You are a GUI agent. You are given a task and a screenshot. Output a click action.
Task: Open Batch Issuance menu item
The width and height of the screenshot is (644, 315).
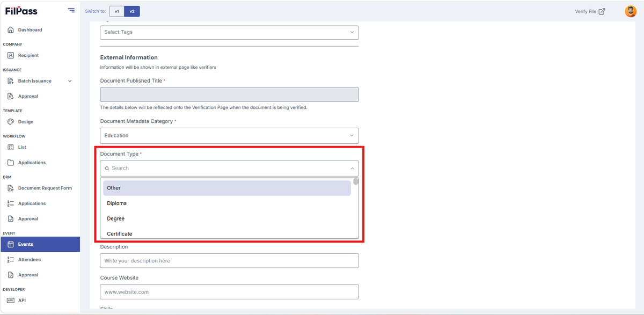[x=35, y=81]
